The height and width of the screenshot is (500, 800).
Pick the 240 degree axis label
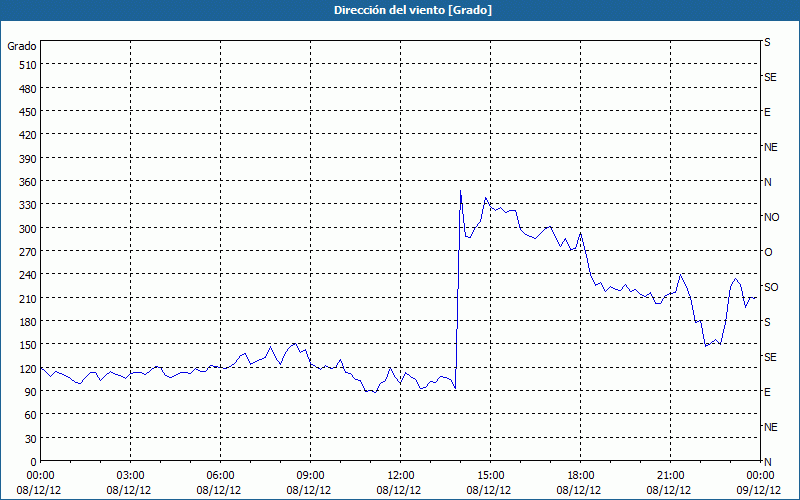(x=28, y=275)
